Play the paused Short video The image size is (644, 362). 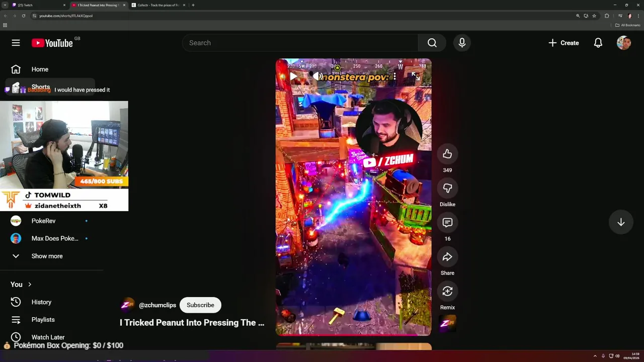coord(294,76)
